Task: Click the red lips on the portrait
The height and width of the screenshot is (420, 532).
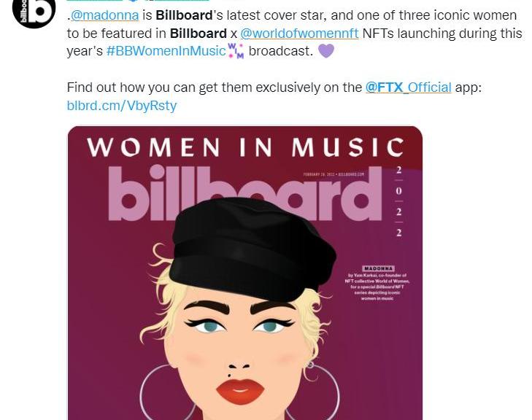Action: [239, 392]
